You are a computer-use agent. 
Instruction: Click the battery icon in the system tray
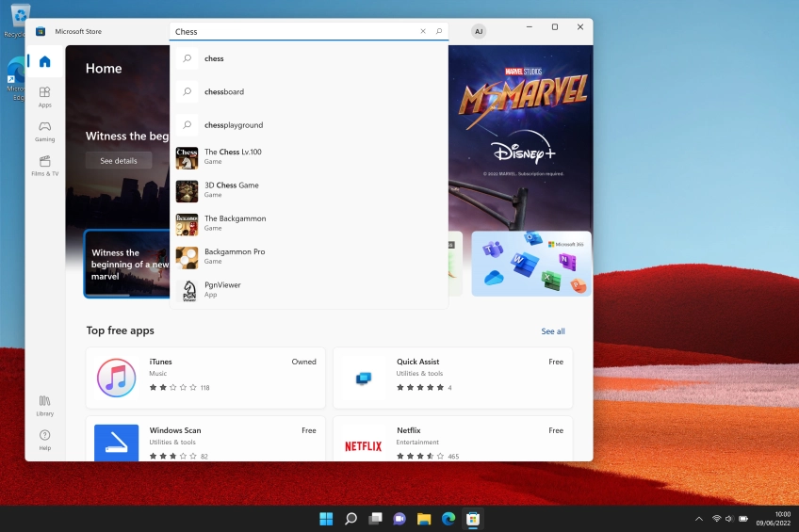[x=743, y=519]
